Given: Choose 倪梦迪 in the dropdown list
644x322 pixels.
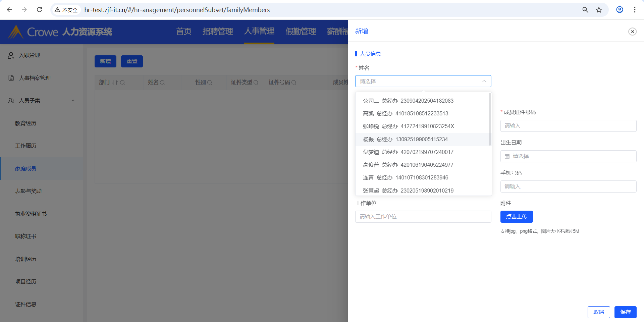Looking at the screenshot, I should [408, 152].
